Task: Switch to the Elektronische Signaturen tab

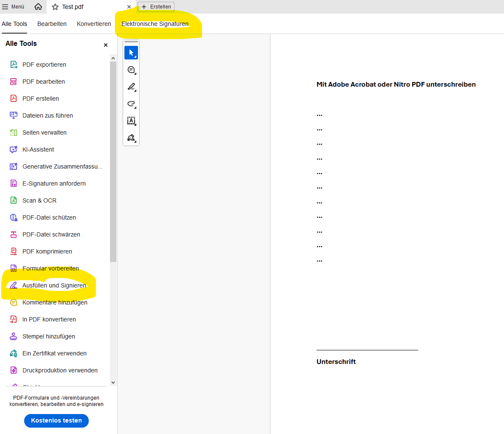Action: point(155,24)
